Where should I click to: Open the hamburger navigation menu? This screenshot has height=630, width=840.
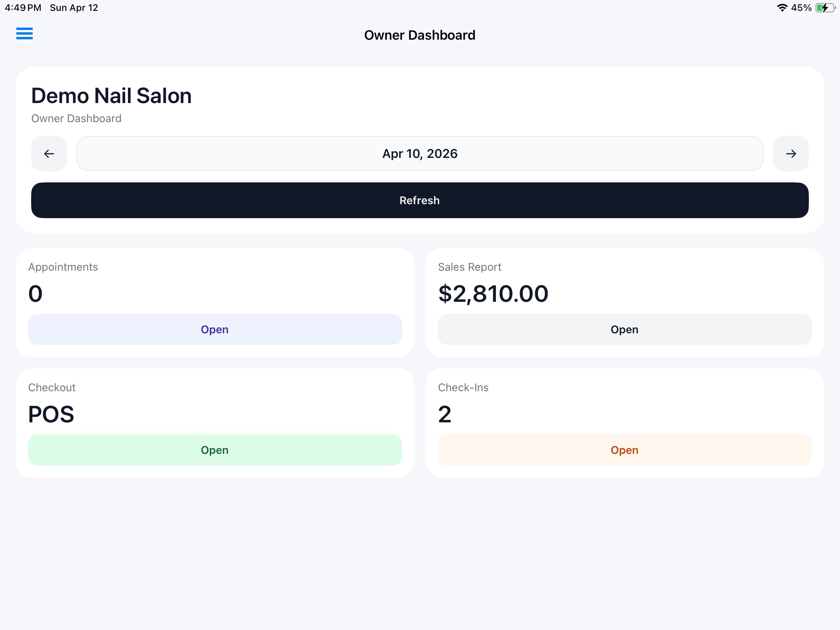(x=24, y=34)
